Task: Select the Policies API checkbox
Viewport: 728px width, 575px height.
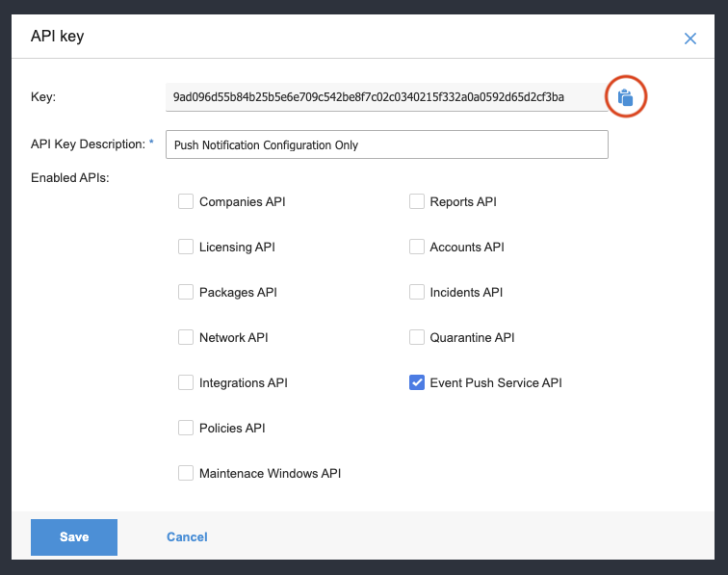Action: [x=186, y=429]
